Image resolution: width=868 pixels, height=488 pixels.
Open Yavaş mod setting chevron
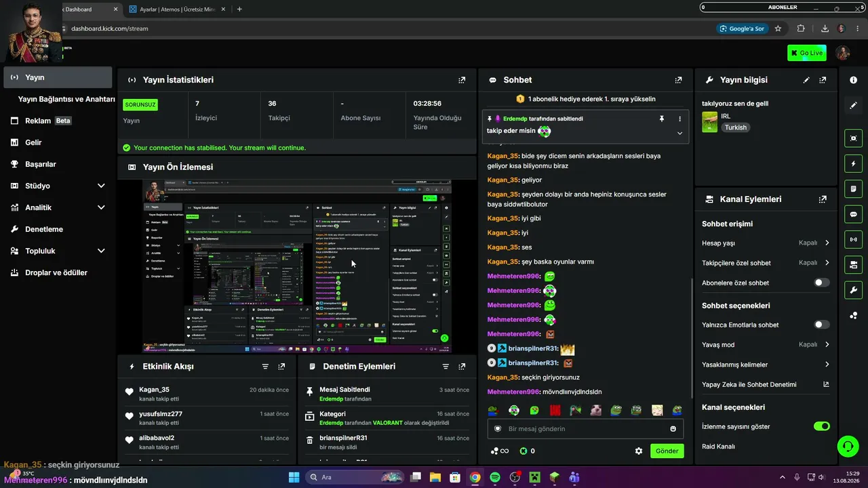pos(827,344)
